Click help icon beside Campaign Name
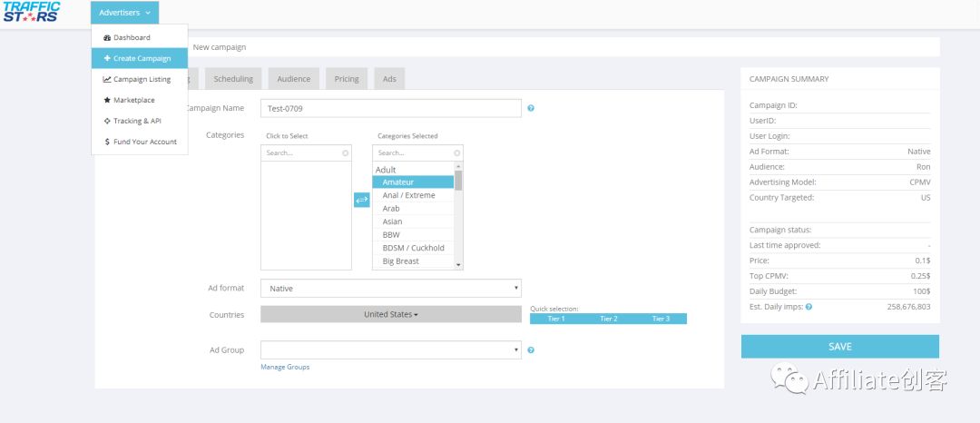Image resolution: width=980 pixels, height=423 pixels. pyautogui.click(x=531, y=108)
